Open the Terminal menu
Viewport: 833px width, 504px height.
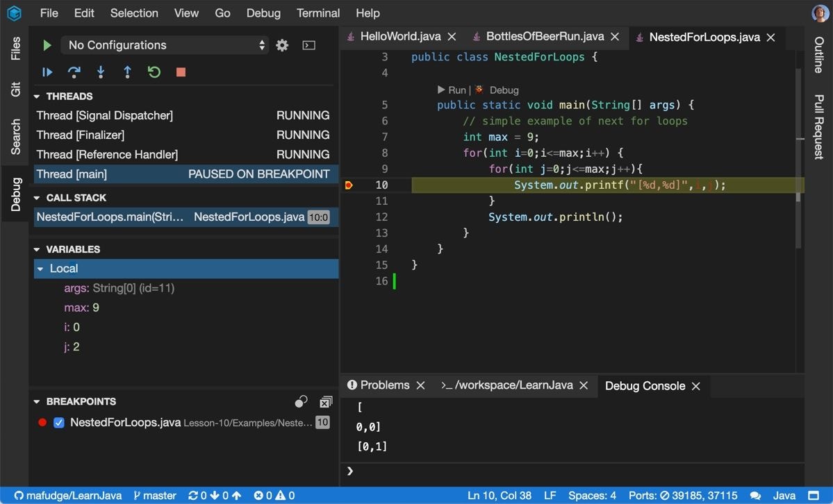click(x=317, y=12)
